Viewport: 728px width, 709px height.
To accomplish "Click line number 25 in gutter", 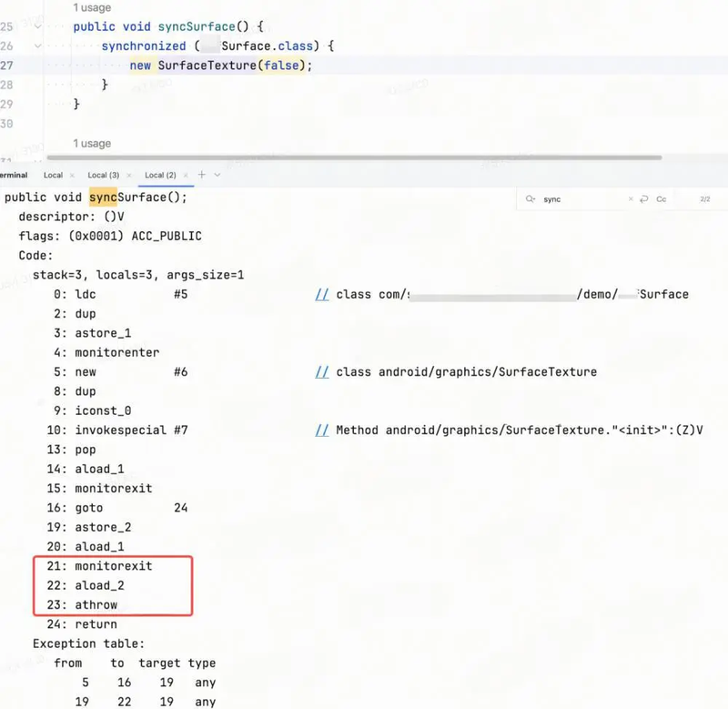I will 6,26.
